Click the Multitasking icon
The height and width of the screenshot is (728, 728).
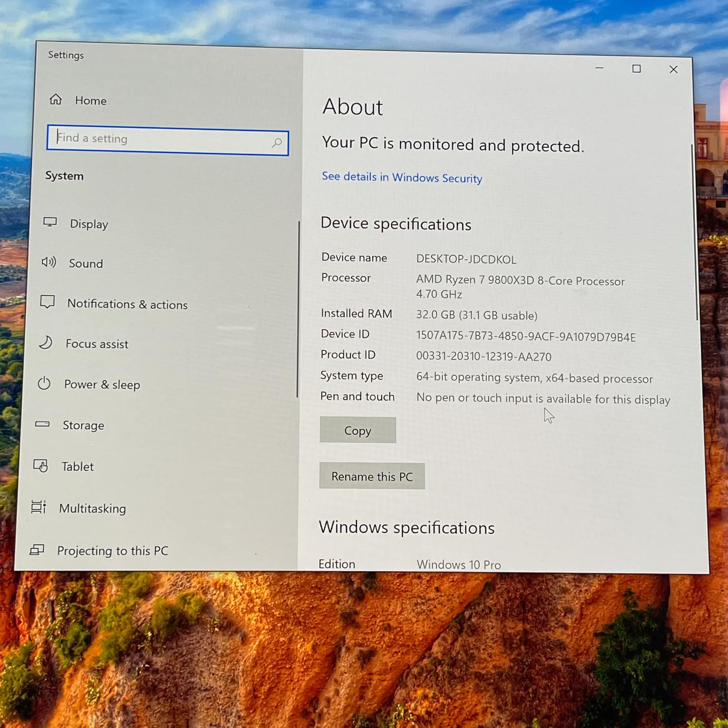coord(38,507)
